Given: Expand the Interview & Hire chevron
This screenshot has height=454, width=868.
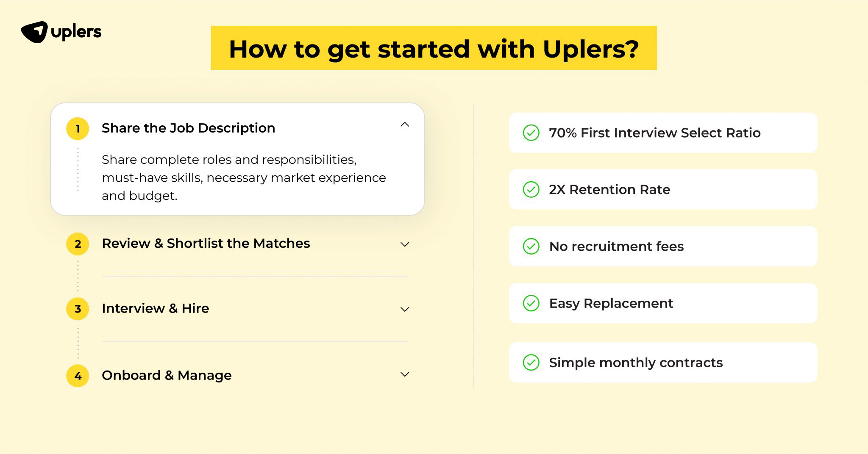Looking at the screenshot, I should [405, 309].
